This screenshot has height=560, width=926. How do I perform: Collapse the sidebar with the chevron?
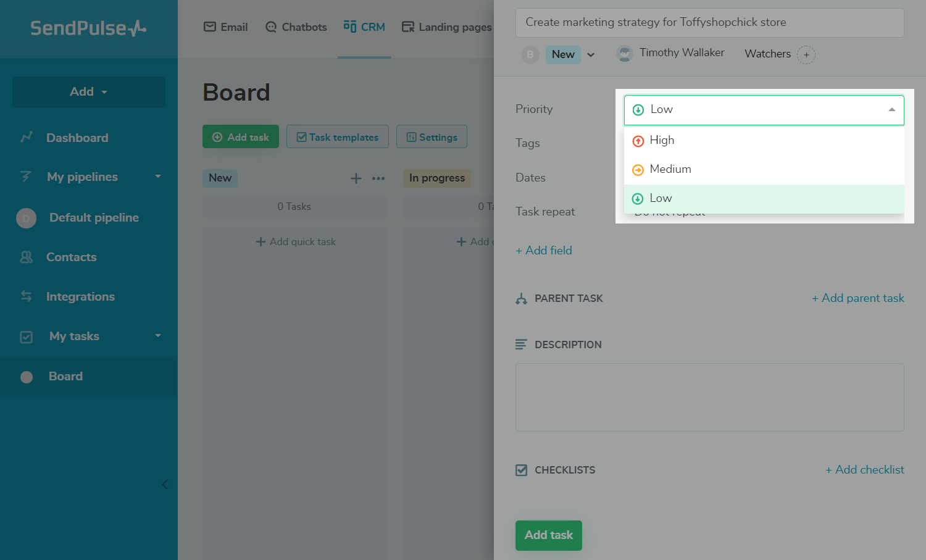coord(165,484)
